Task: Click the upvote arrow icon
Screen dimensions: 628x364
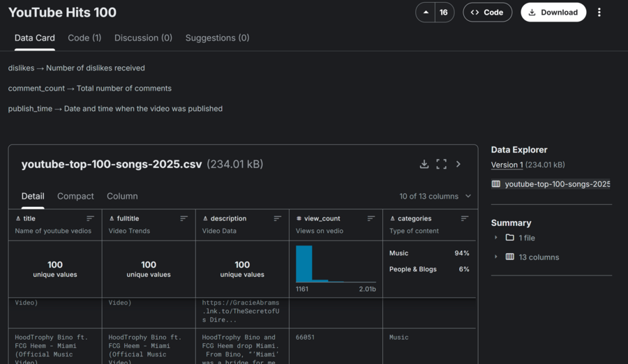Action: pos(426,13)
